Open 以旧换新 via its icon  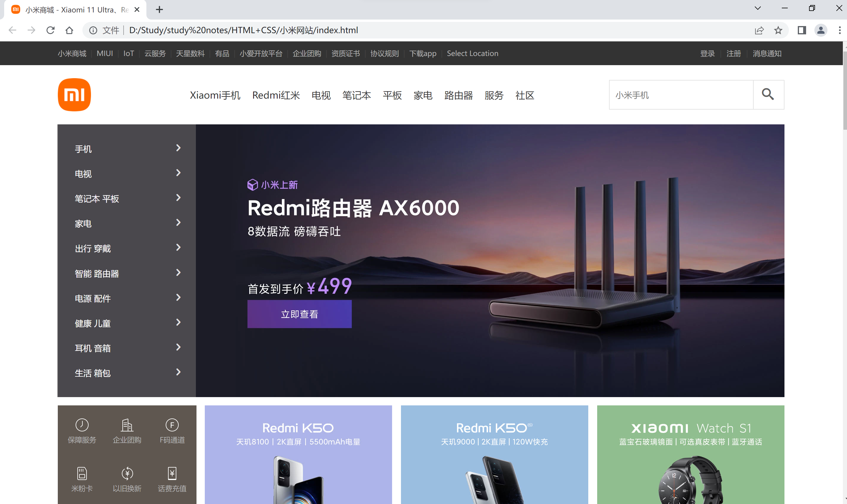click(127, 473)
